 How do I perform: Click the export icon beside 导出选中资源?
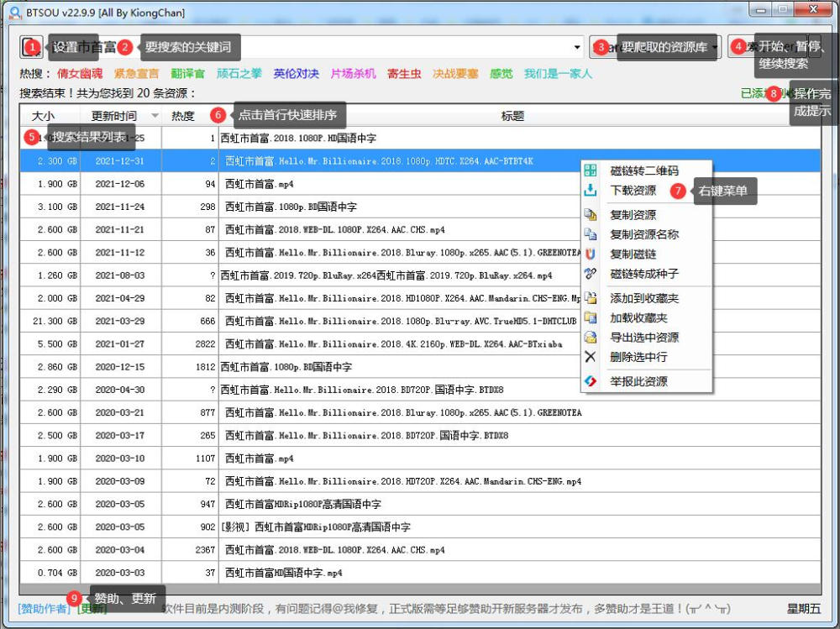point(591,337)
